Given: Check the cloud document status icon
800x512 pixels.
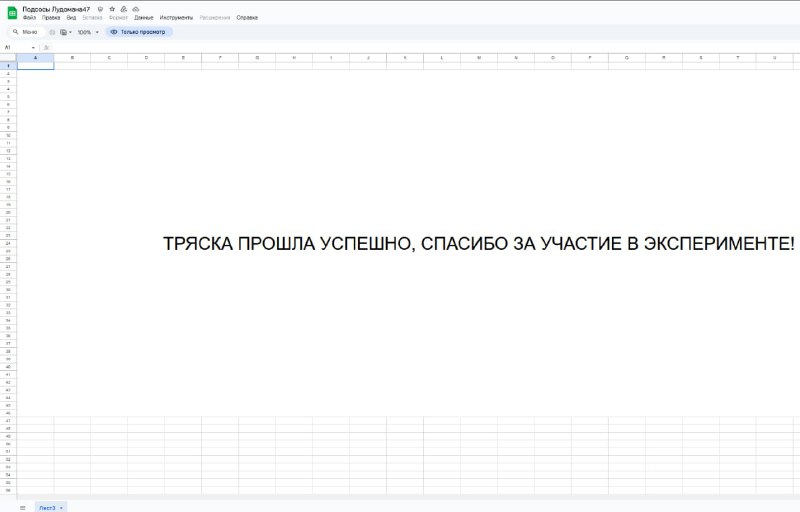Looking at the screenshot, I should tap(135, 9).
